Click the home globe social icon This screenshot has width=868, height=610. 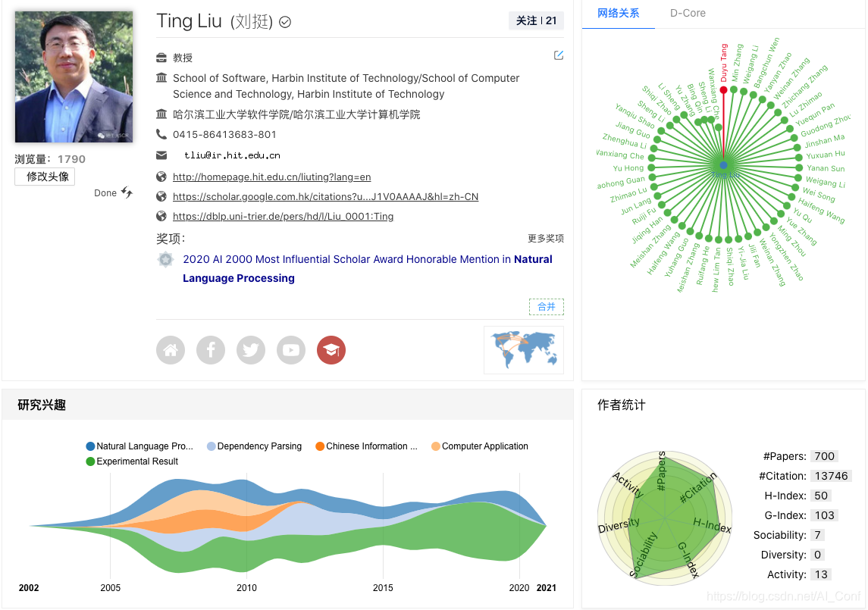pyautogui.click(x=171, y=349)
